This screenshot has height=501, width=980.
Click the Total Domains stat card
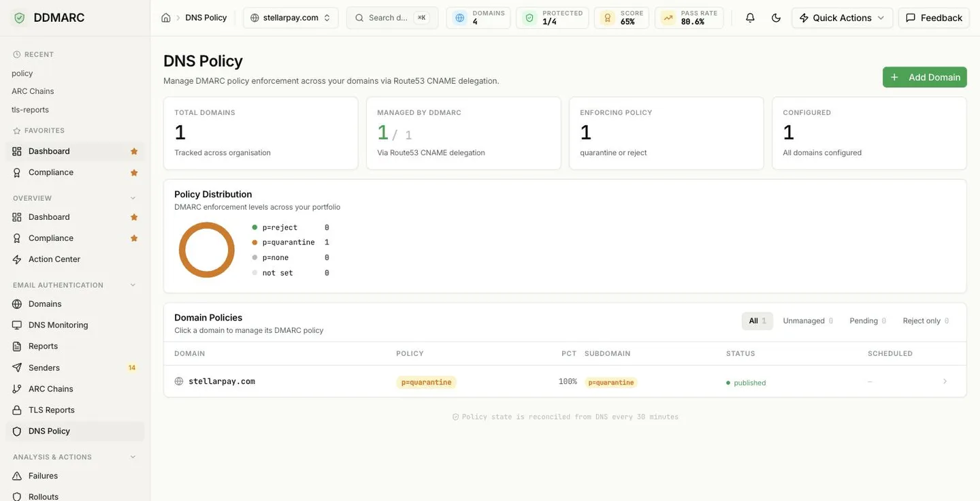(x=261, y=133)
